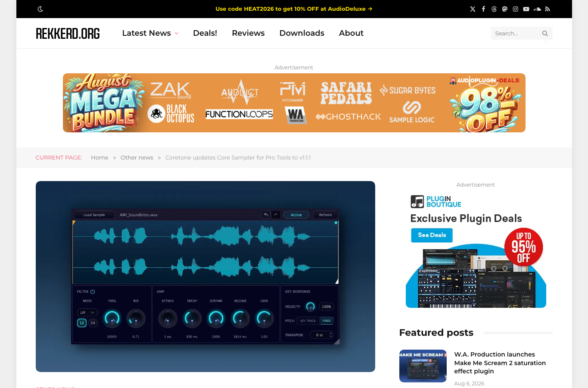Image resolution: width=588 pixels, height=388 pixels.
Task: Open the About menu item
Action: (x=351, y=33)
